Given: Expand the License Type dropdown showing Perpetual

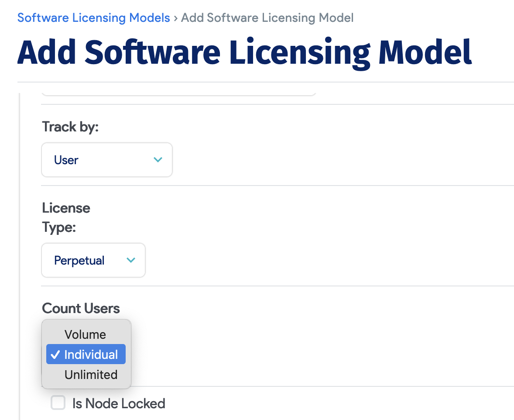Looking at the screenshot, I should (x=93, y=260).
